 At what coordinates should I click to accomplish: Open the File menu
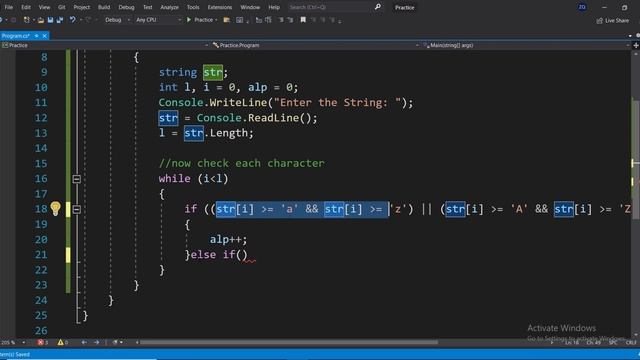tap(9, 7)
